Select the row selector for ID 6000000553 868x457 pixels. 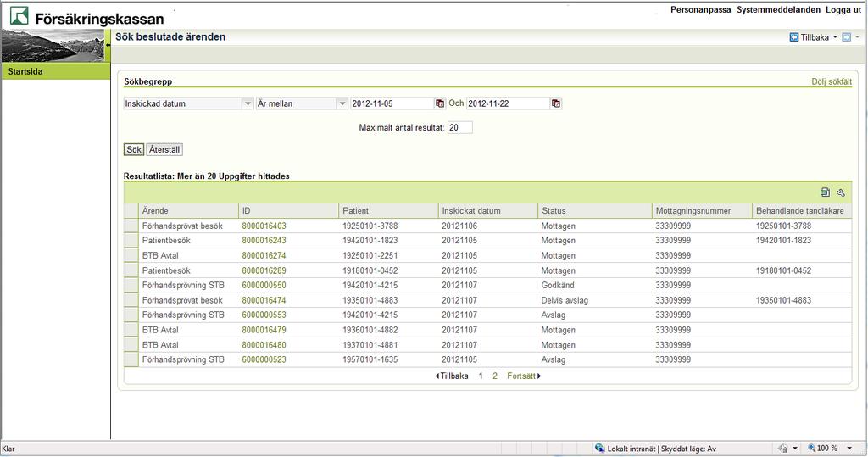[131, 315]
